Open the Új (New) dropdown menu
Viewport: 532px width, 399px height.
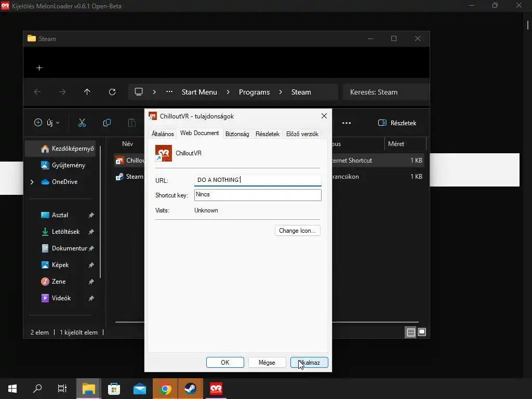tap(47, 123)
